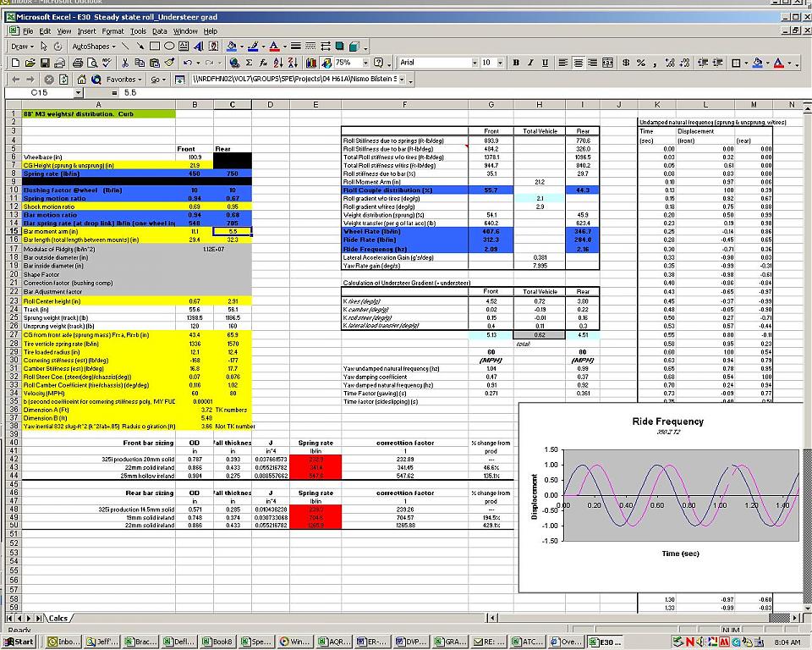Click the Windows Start button
Viewport: 812px width, 650px height.
19,642
